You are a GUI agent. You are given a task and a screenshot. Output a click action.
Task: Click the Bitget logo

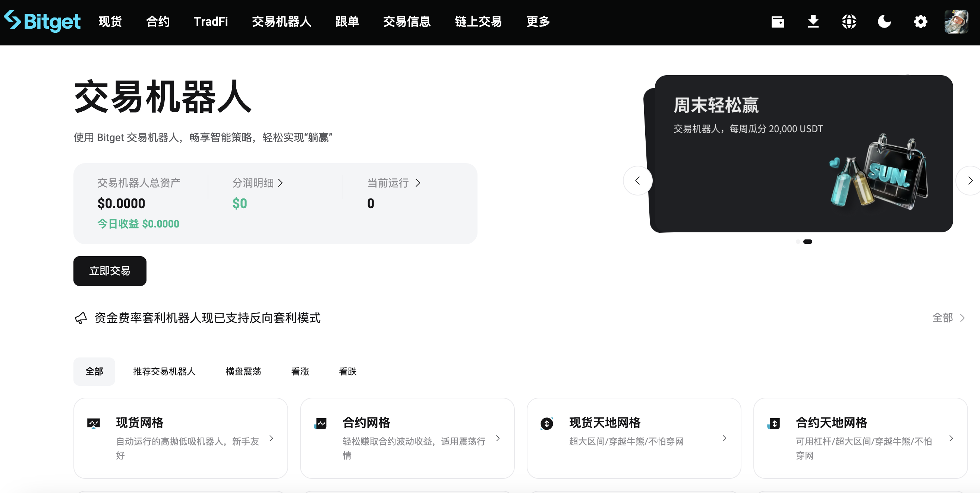click(42, 22)
